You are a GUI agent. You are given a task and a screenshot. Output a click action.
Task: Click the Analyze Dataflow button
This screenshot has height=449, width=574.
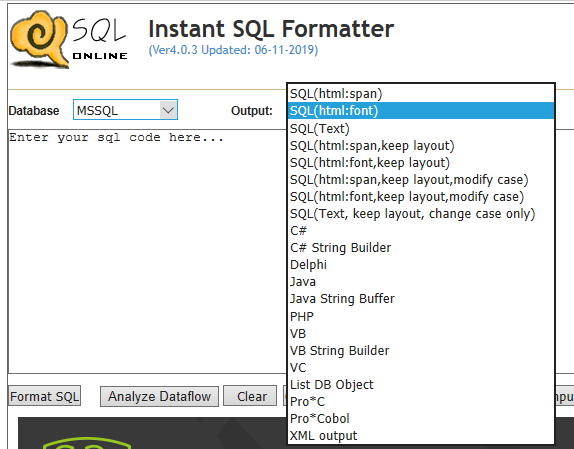click(x=159, y=396)
